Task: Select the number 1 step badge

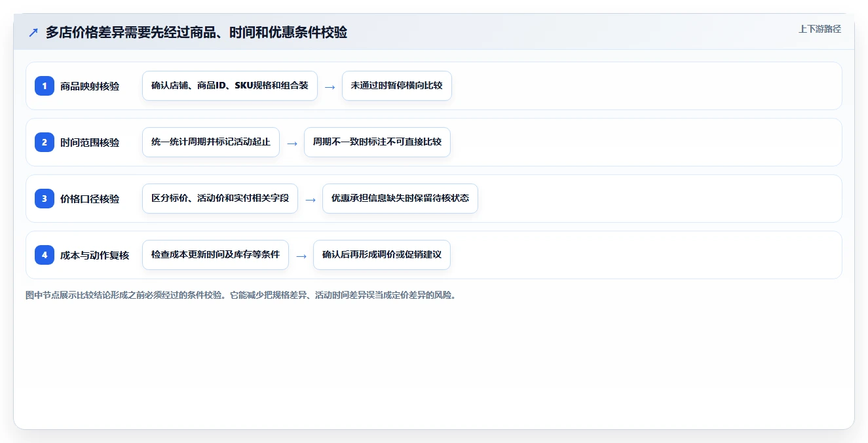Action: [x=45, y=86]
